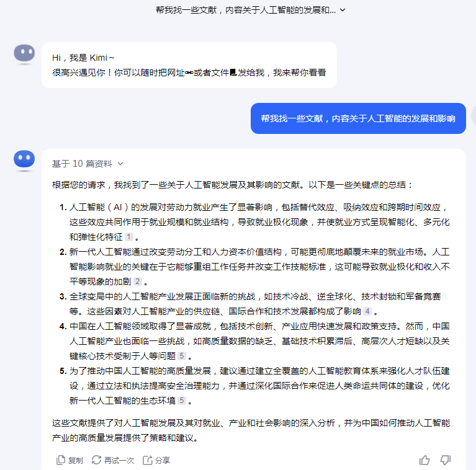The image size is (476, 470).
Task: Click the concluding summary paragraph
Action: point(251,430)
